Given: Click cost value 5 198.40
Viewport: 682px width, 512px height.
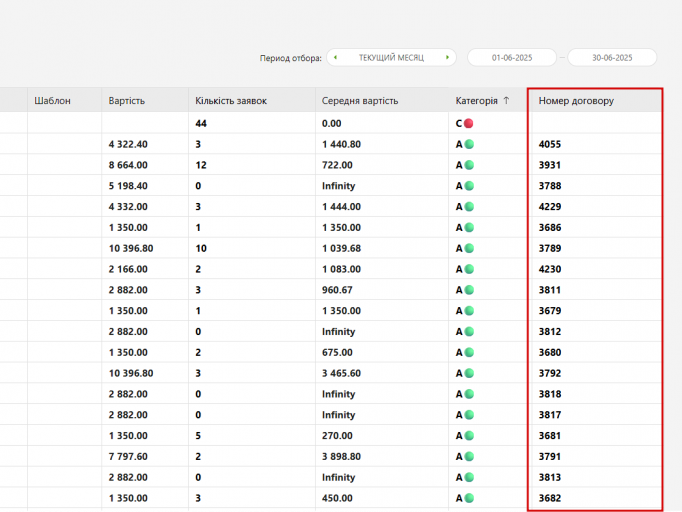Looking at the screenshot, I should pos(128,186).
